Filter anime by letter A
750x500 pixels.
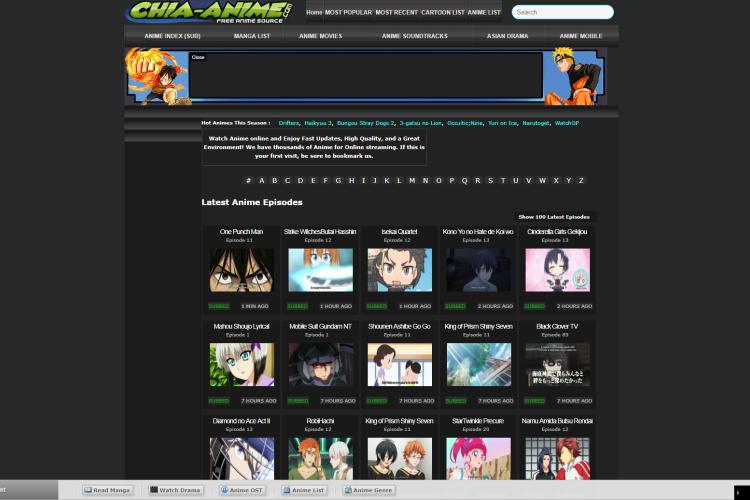click(x=262, y=181)
